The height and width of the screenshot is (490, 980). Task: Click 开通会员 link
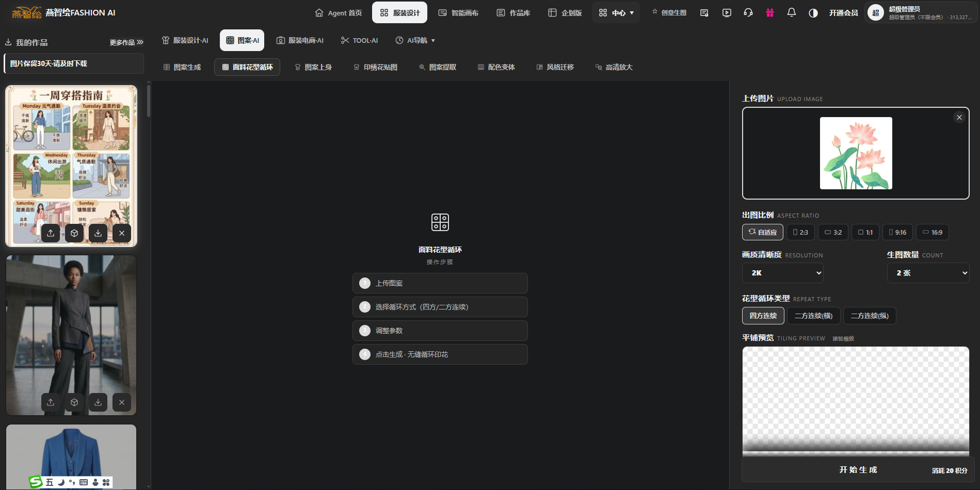[844, 13]
